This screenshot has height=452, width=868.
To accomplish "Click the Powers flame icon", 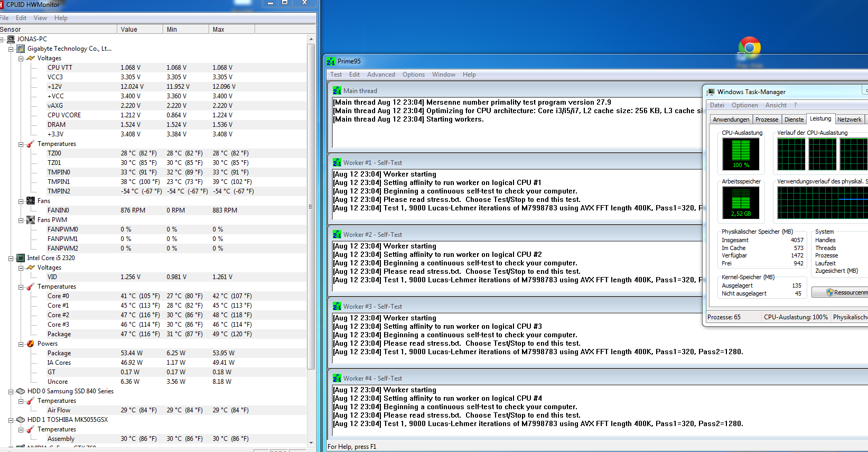I will pos(31,344).
